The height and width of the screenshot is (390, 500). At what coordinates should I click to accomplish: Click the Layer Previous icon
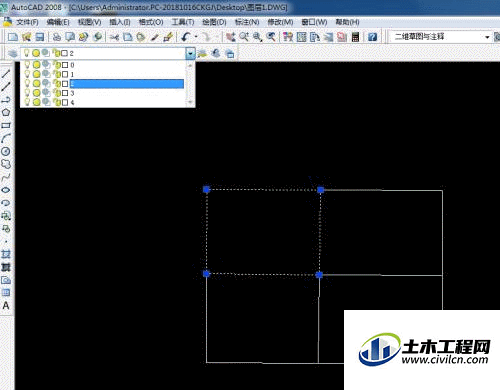click(216, 53)
